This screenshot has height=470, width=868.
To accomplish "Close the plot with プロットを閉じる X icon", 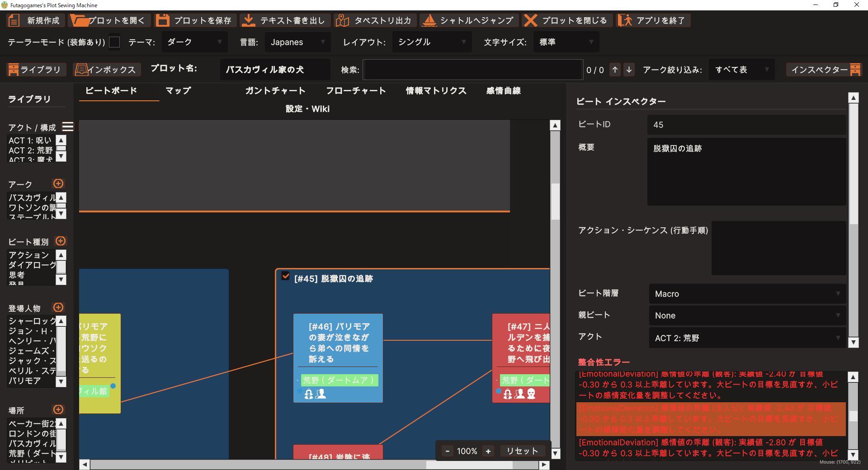I will pyautogui.click(x=530, y=21).
